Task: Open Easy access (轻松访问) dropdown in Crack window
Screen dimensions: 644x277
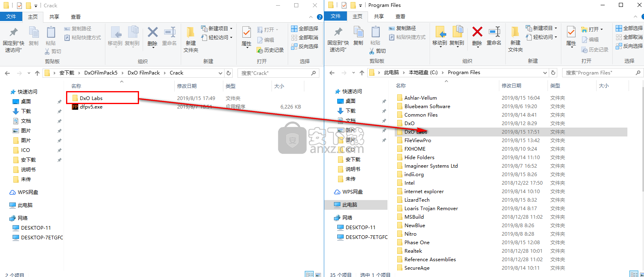Action: pyautogui.click(x=217, y=38)
